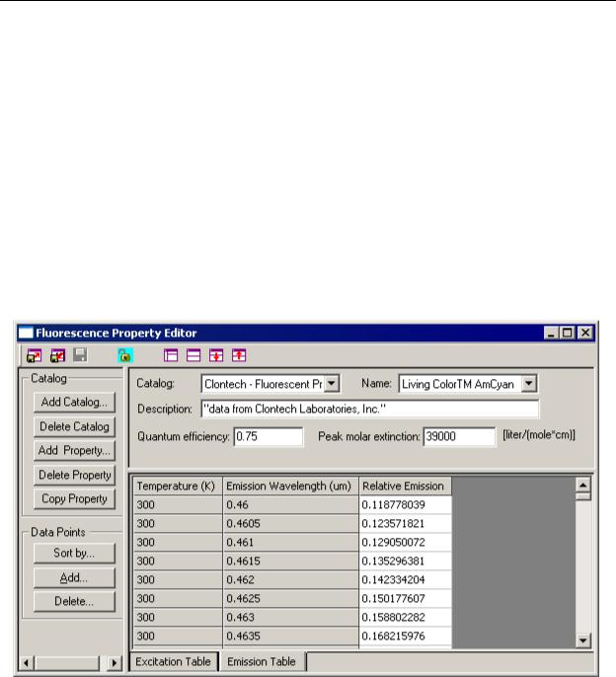Click left panel horizontal scrollbar right arrow

pyautogui.click(x=115, y=663)
